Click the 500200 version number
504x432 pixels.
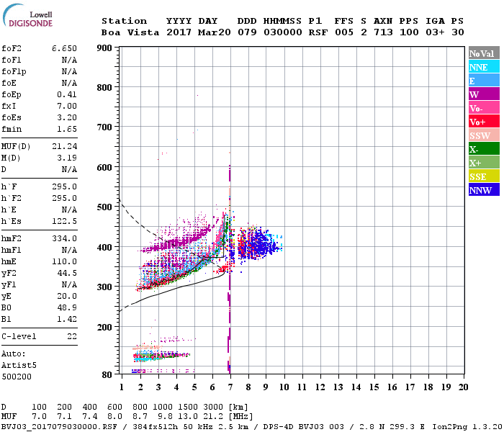point(17,377)
